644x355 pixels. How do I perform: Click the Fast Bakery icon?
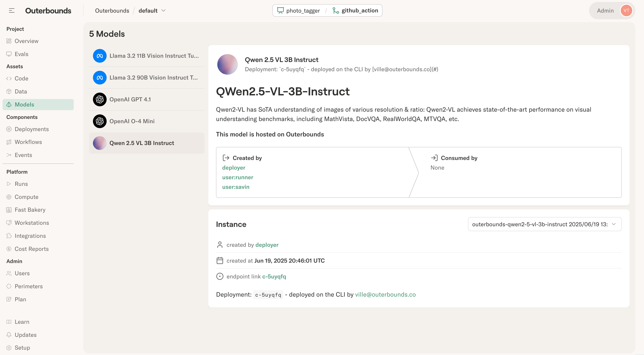coord(9,210)
